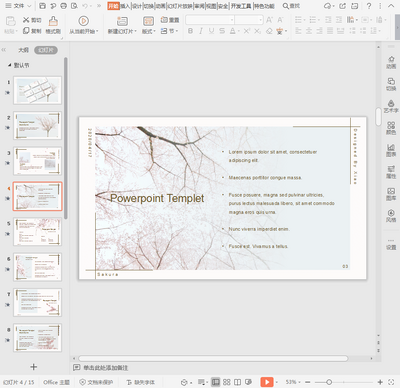This screenshot has height=388, width=400.
Task: Toggle the bulleted list button
Action: [x=298, y=20]
